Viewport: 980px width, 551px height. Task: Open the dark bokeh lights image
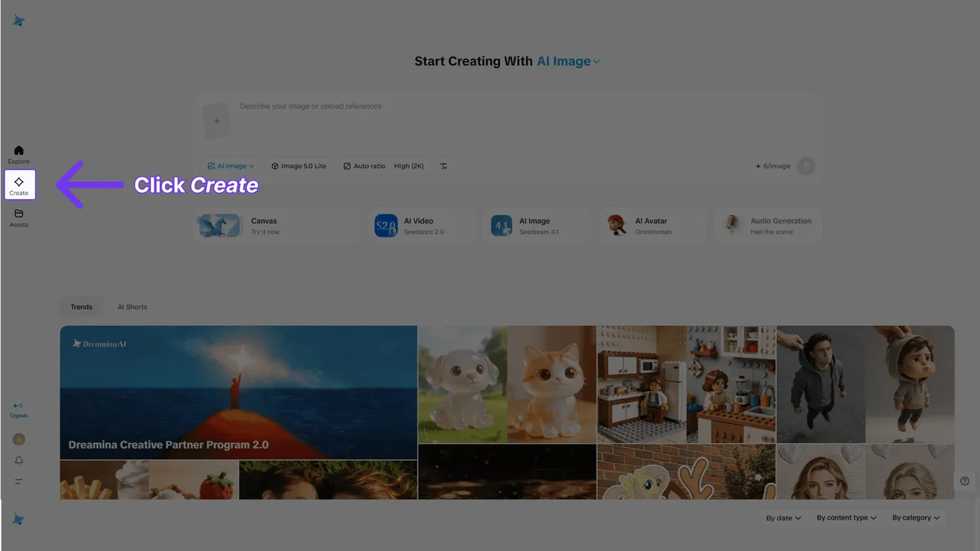coord(507,471)
